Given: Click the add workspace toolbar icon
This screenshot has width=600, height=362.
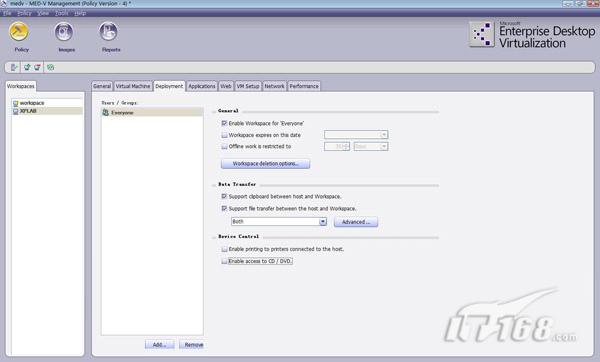Looking at the screenshot, I should (27, 68).
